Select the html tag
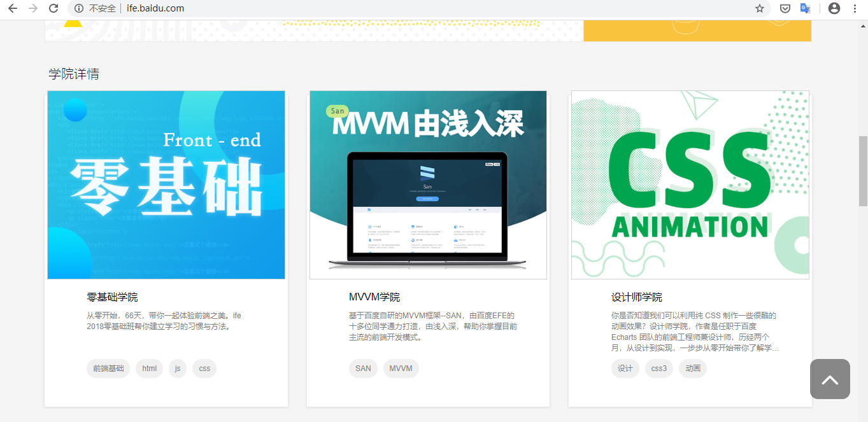 click(x=150, y=369)
